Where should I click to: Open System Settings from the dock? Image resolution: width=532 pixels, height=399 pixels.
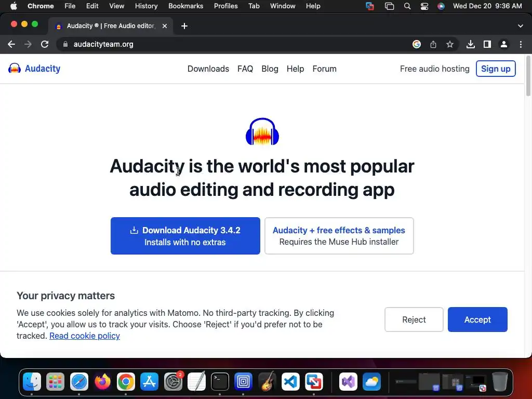tap(173, 382)
